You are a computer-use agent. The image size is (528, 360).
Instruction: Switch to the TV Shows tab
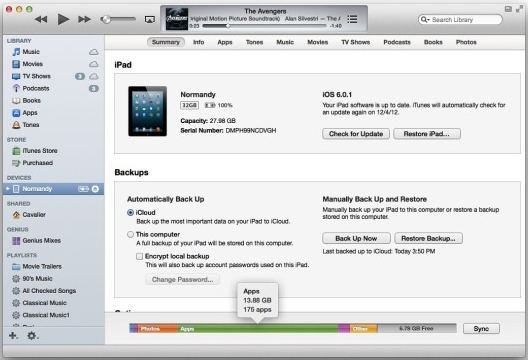(x=356, y=42)
